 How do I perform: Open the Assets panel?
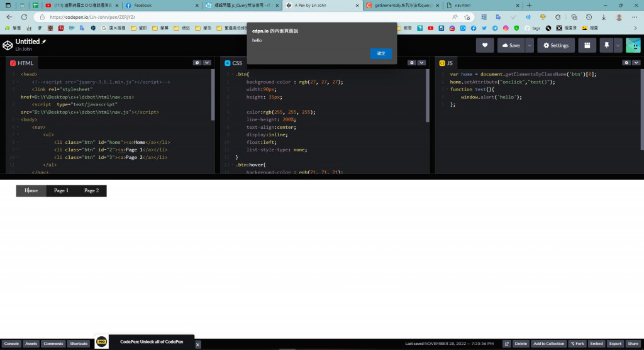pos(31,344)
